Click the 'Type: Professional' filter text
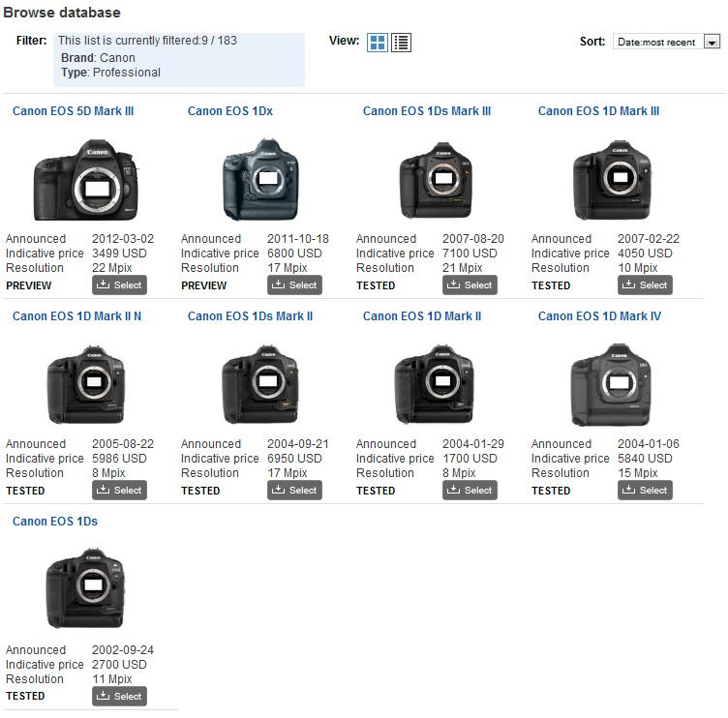The height and width of the screenshot is (718, 728). coord(110,73)
